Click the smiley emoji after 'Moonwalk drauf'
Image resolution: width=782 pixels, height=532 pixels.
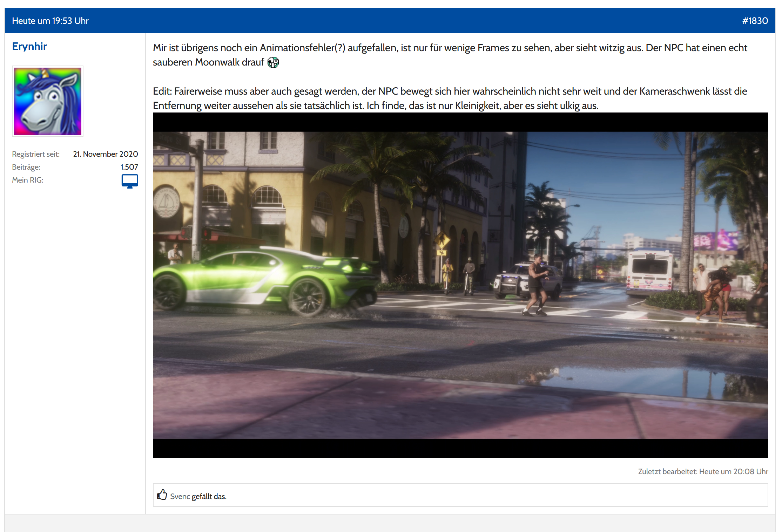[273, 62]
